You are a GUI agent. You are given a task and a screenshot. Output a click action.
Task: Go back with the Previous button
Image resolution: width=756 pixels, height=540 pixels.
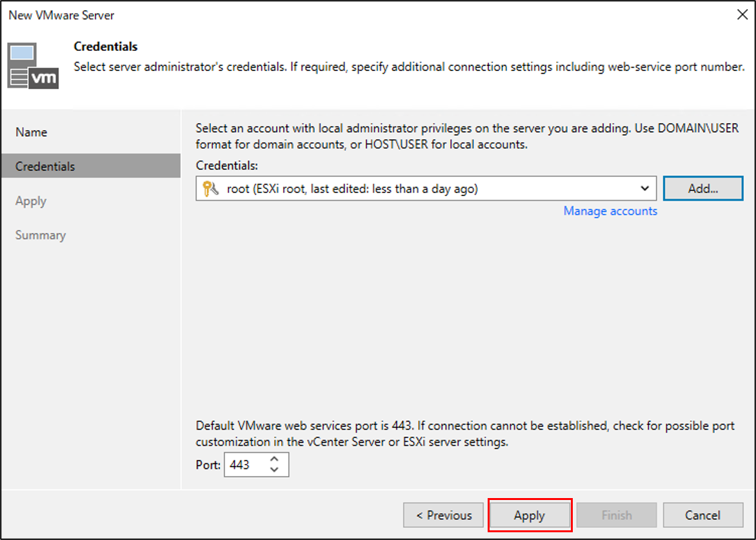point(444,515)
